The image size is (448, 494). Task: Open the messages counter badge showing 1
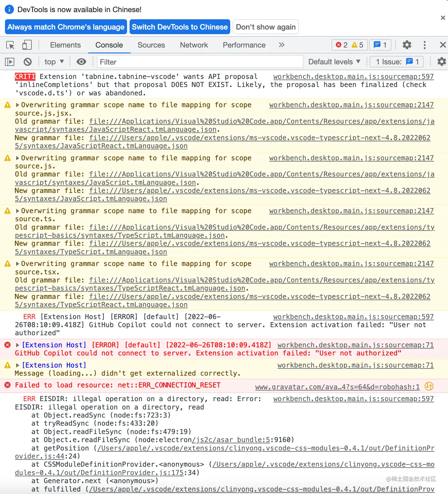(380, 45)
